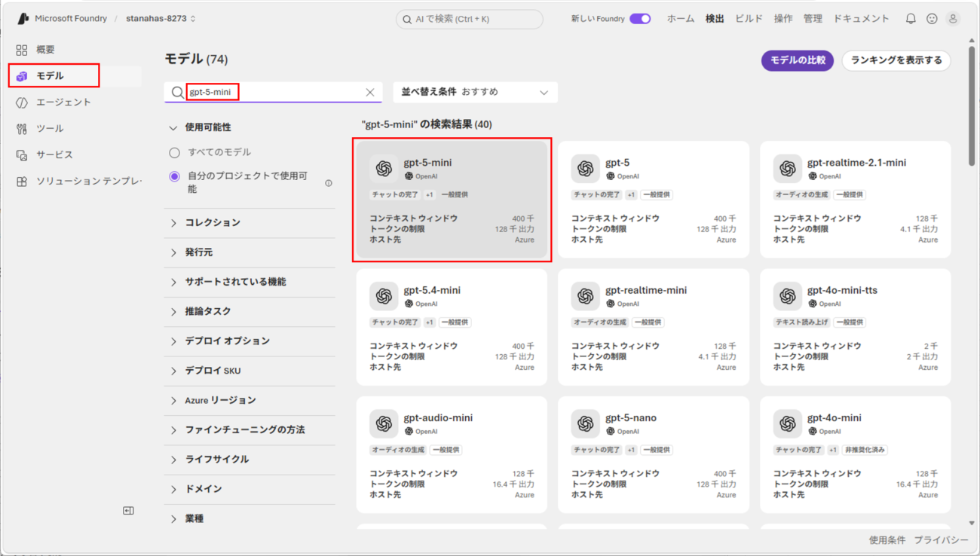Click ランキングを表示する button
The image size is (980, 556).
(896, 60)
